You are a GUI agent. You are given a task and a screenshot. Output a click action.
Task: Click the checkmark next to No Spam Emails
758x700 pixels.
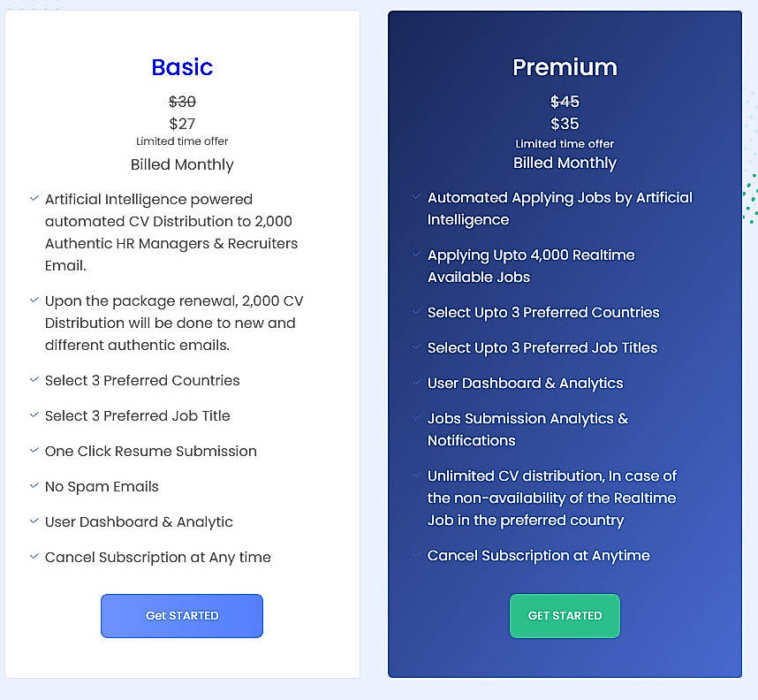pyautogui.click(x=33, y=486)
